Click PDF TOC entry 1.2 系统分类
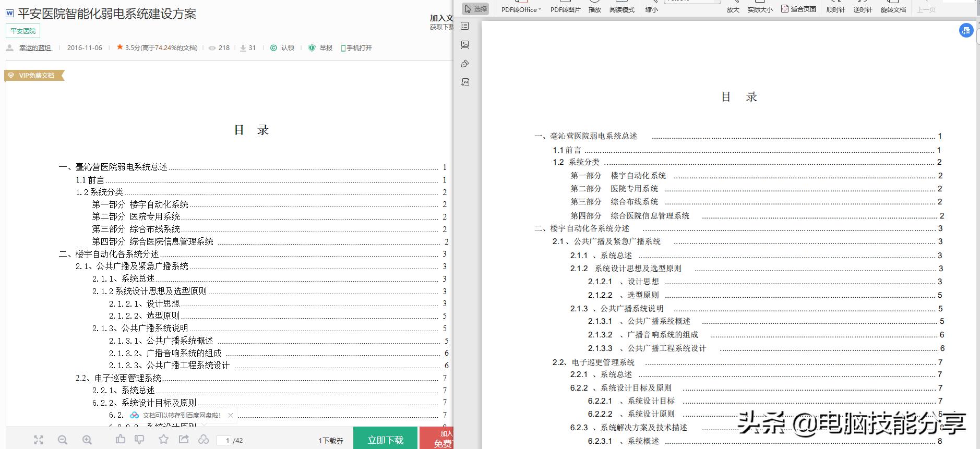This screenshot has width=980, height=449. coord(576,162)
